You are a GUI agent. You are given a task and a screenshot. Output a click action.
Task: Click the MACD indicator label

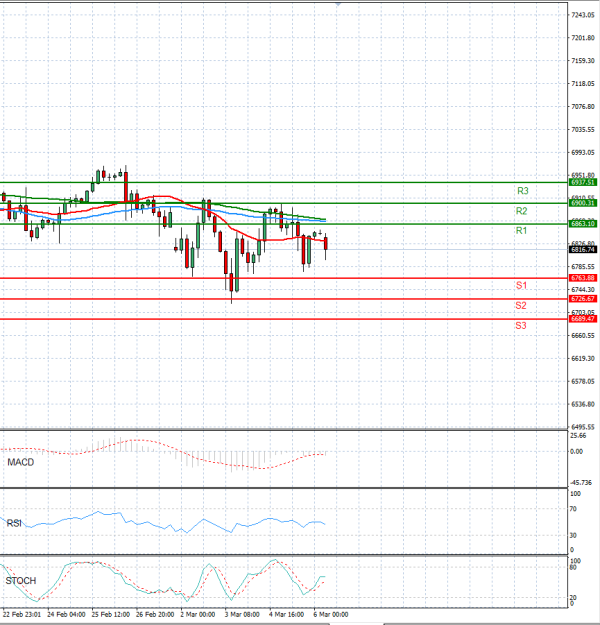(x=21, y=463)
